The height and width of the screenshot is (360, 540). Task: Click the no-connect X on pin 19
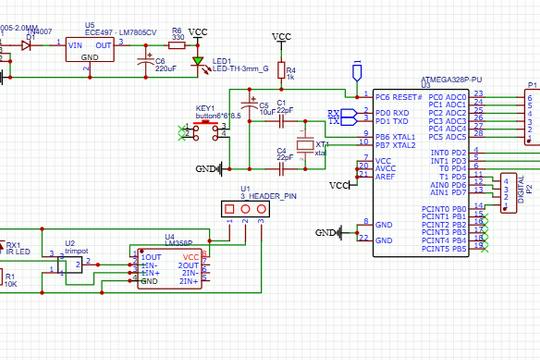[x=485, y=248]
